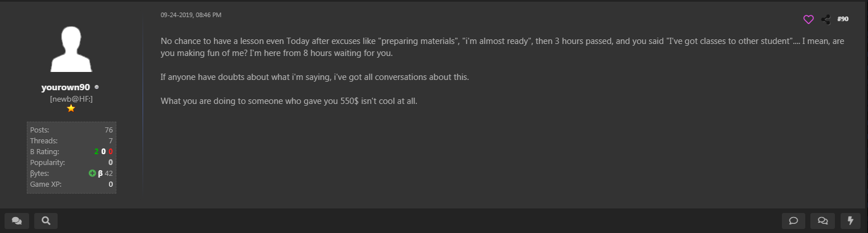Click the share post icon
The height and width of the screenshot is (233, 868).
point(825,19)
